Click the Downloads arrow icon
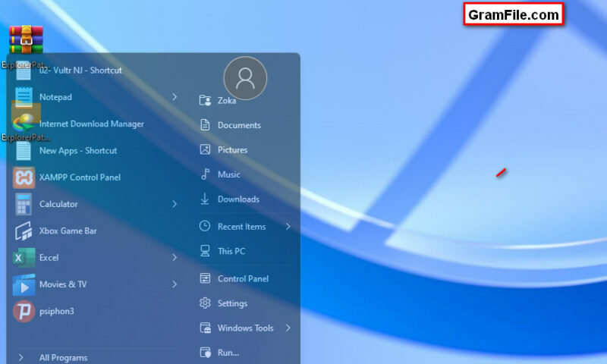Screen dimensions: 607x364 205,199
